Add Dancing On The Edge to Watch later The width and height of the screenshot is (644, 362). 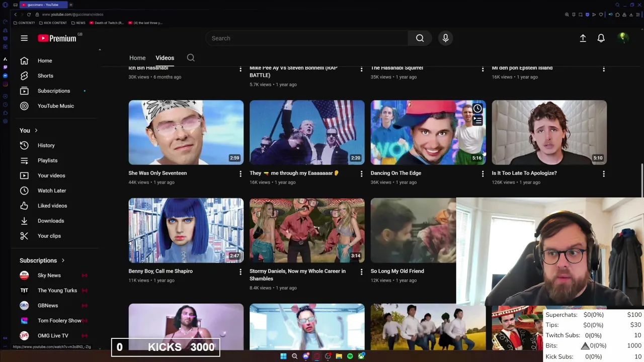(477, 109)
